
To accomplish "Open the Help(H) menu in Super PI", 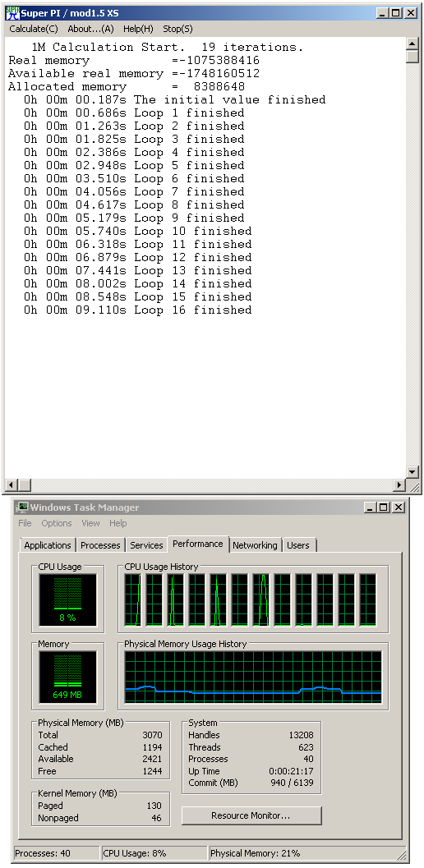I will click(138, 29).
